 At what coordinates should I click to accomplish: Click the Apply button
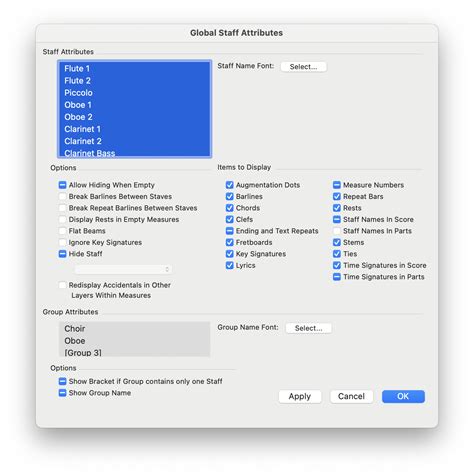300,396
